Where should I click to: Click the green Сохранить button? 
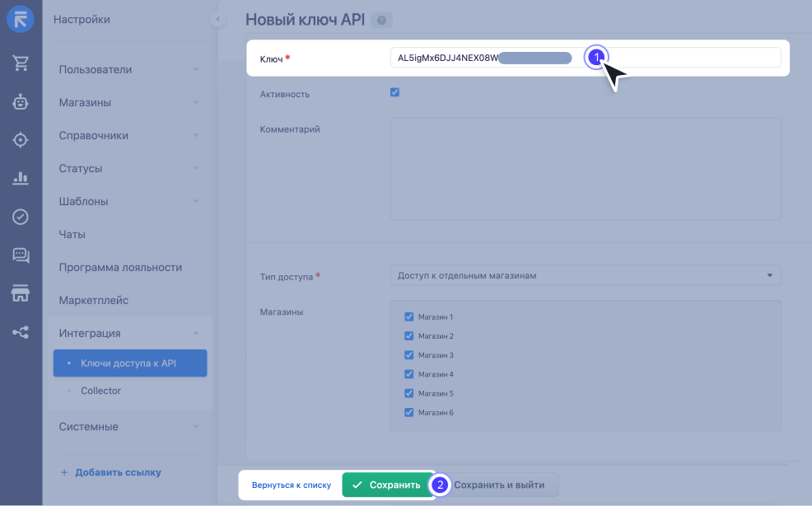click(x=385, y=485)
